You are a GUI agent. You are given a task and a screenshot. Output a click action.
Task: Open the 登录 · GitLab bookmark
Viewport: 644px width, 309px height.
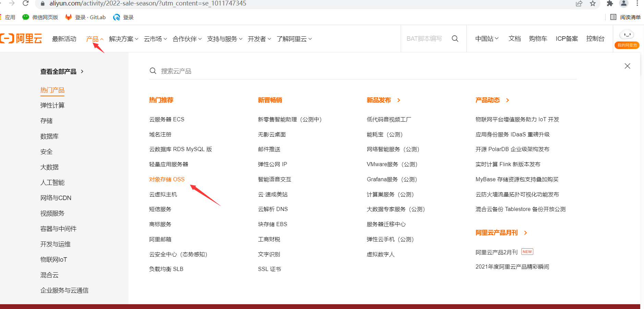(85, 17)
